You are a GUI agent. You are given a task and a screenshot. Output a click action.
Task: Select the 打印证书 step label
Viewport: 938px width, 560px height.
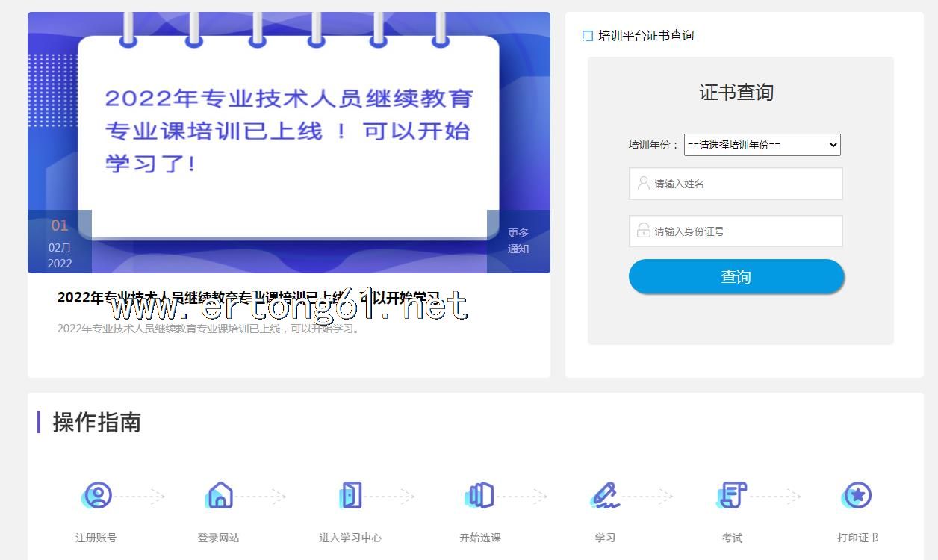[x=857, y=538]
